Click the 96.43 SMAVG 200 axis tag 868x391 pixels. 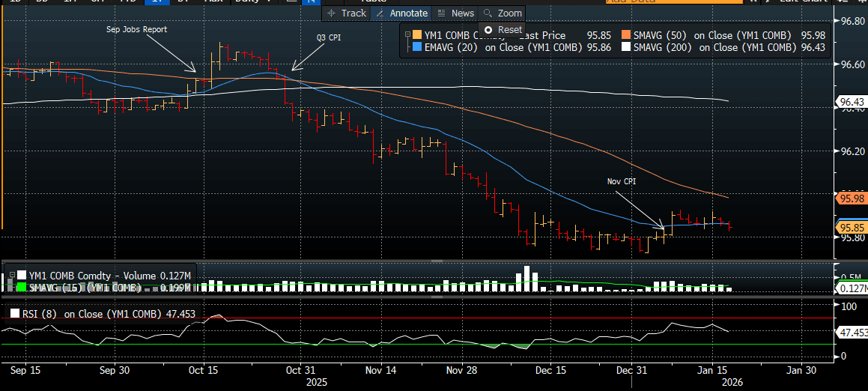852,102
